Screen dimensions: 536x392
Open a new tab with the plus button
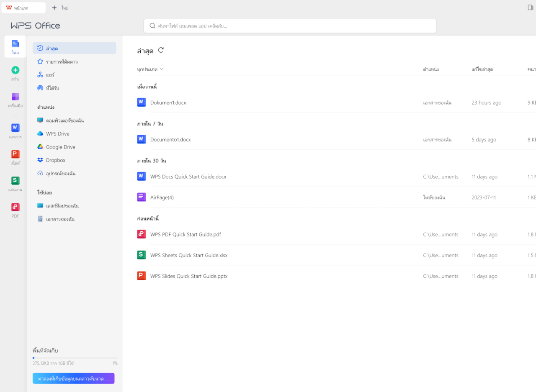tap(54, 8)
